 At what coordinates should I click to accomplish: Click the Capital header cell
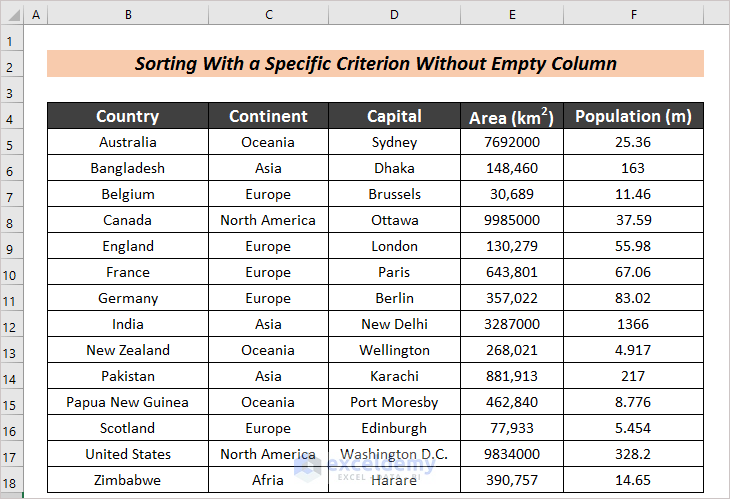click(x=394, y=116)
